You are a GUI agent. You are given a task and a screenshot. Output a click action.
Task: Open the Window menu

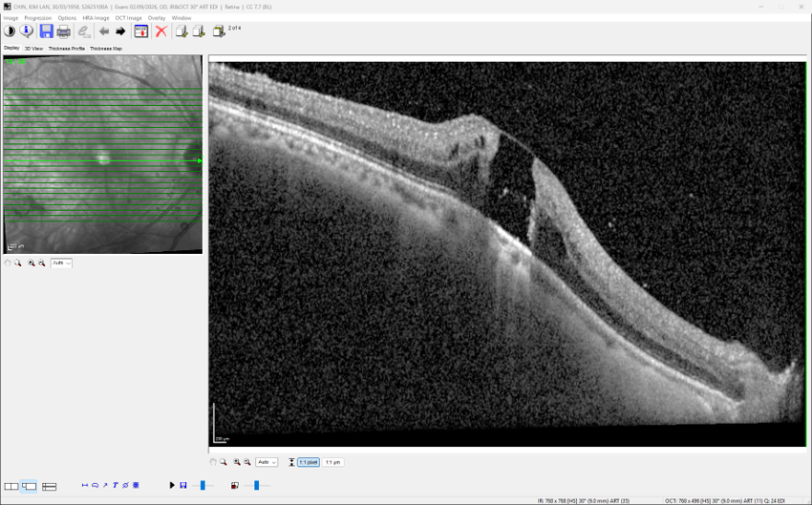182,18
